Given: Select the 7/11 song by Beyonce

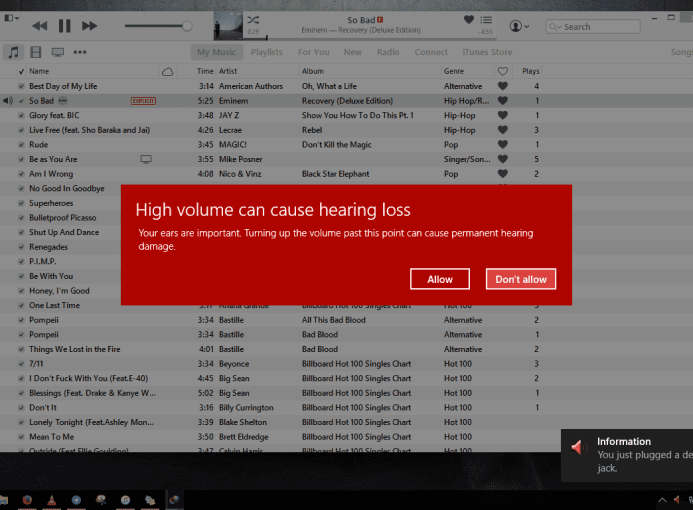Looking at the screenshot, I should pos(346,364).
